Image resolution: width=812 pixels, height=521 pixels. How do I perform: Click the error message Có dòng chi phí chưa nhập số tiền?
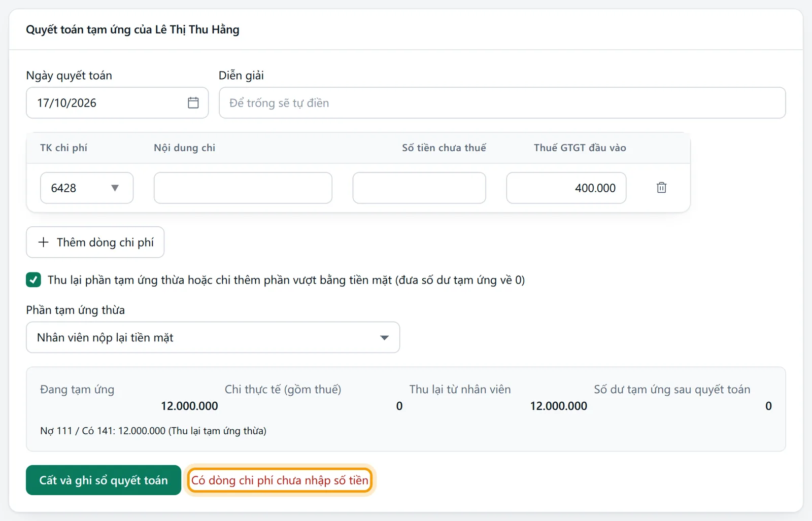click(x=280, y=480)
